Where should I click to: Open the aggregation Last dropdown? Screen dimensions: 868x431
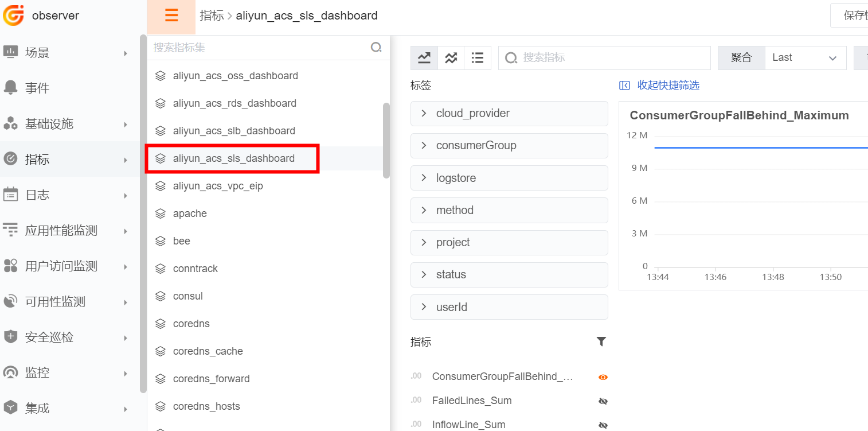(806, 57)
